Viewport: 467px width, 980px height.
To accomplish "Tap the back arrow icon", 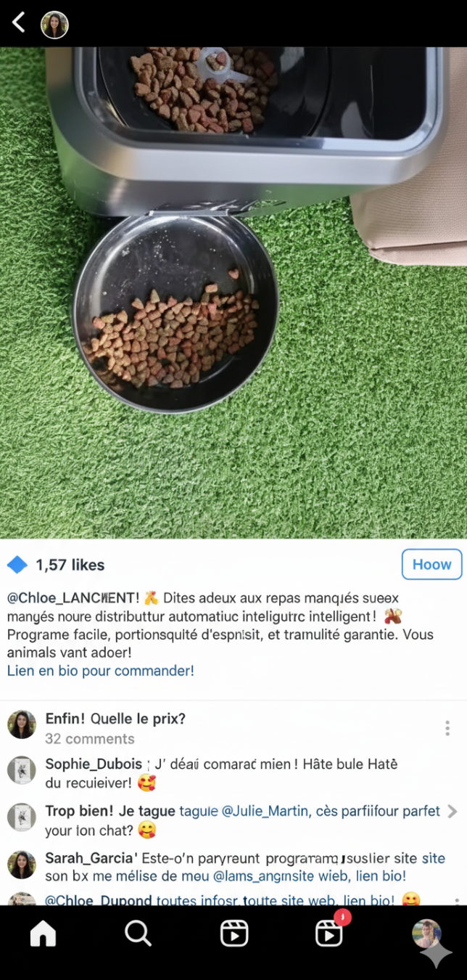I will click(x=19, y=23).
